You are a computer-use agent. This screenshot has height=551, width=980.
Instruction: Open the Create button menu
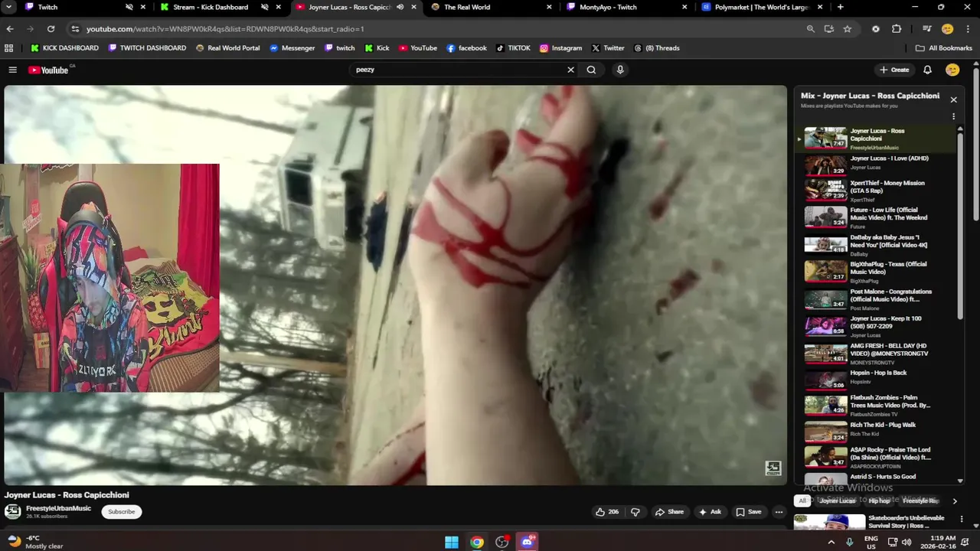point(894,70)
